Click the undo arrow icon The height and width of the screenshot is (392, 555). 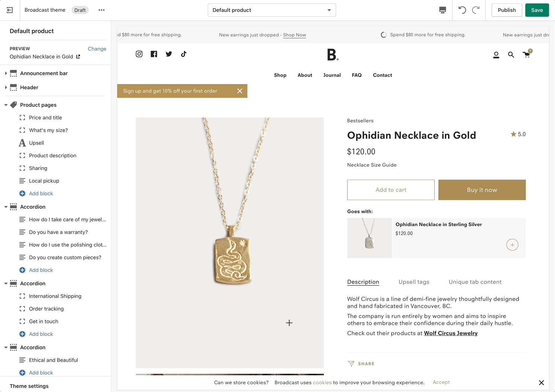pos(462,10)
